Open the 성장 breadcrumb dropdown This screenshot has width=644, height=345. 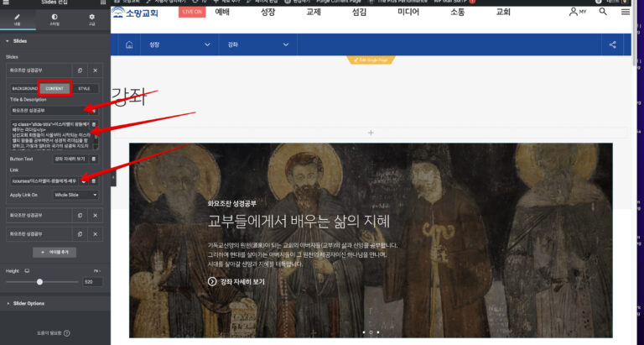pos(179,44)
